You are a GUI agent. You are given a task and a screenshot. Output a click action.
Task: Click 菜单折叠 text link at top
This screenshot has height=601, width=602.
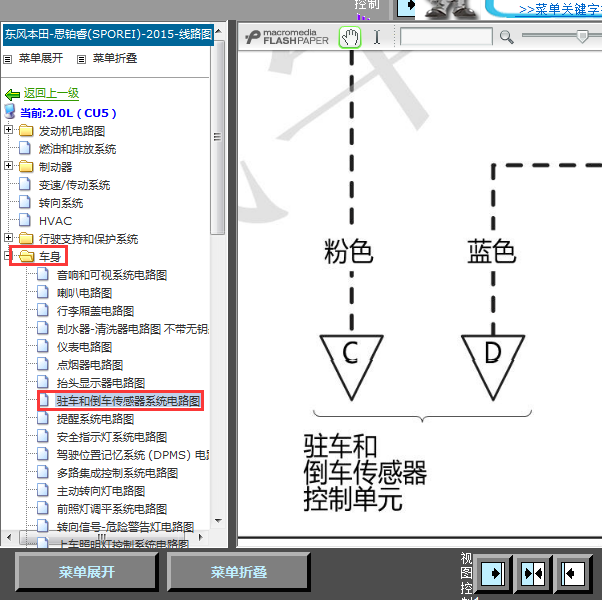point(115,58)
